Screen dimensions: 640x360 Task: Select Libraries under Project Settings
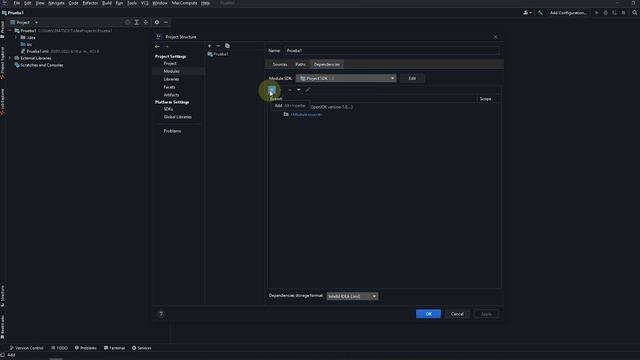(171, 79)
